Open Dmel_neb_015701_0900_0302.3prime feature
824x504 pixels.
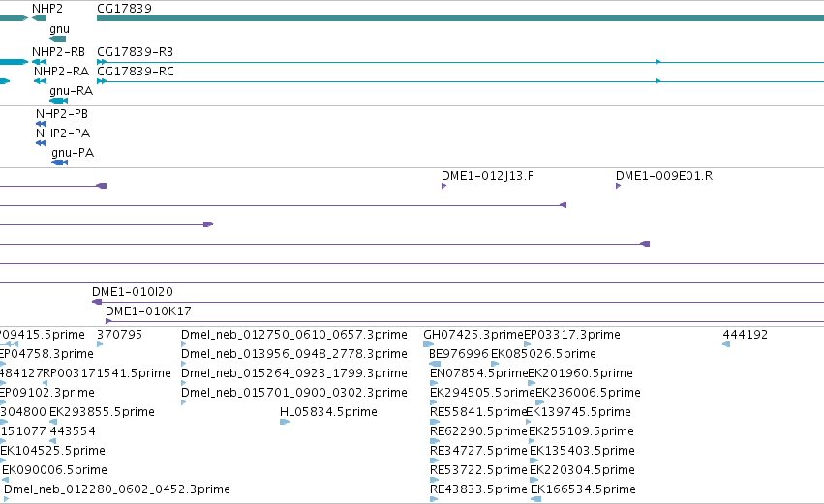[x=293, y=393]
